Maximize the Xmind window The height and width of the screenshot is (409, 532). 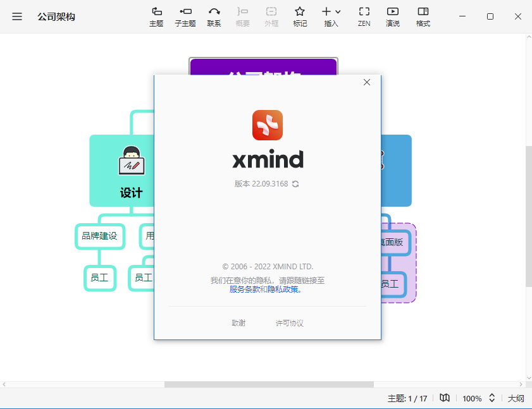pos(490,16)
